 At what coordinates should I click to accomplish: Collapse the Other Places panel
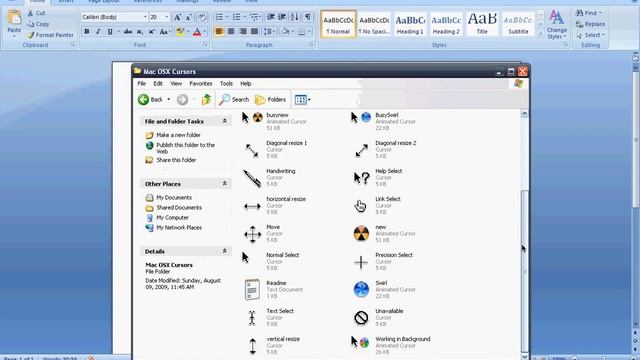pos(224,184)
